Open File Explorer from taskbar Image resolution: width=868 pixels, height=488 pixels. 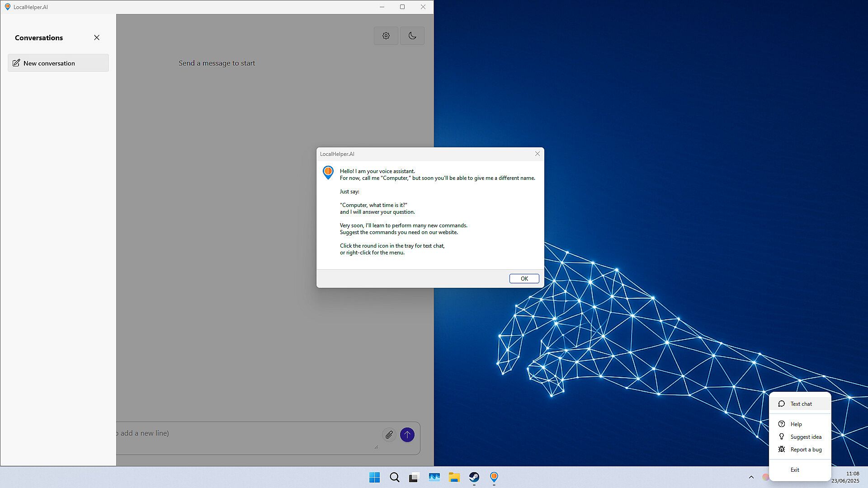click(x=454, y=478)
